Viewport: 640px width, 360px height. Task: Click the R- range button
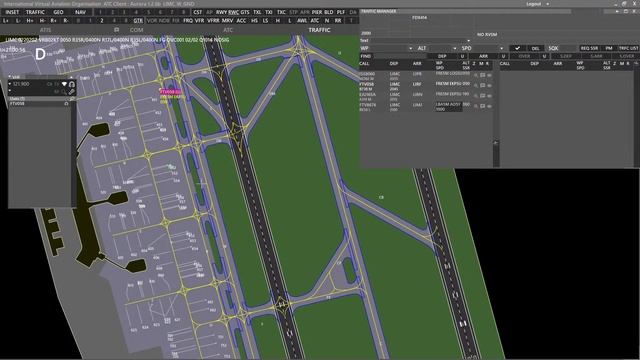click(66, 20)
